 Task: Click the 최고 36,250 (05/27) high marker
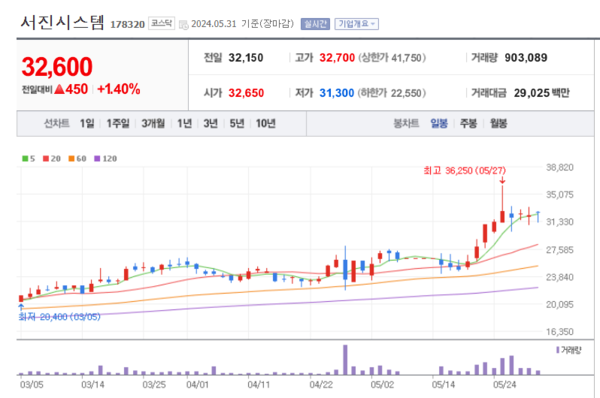pyautogui.click(x=465, y=170)
